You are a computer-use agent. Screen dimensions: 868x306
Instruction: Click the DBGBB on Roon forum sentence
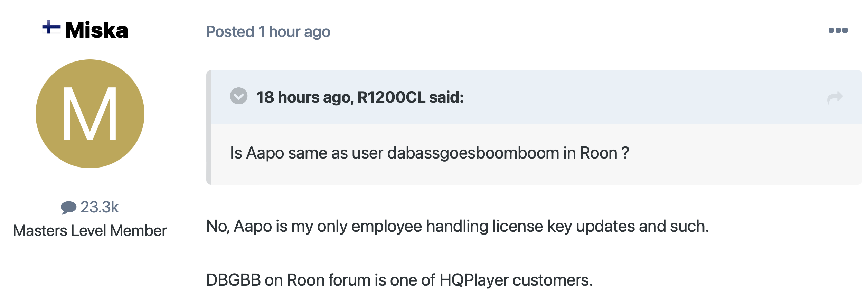point(399,280)
